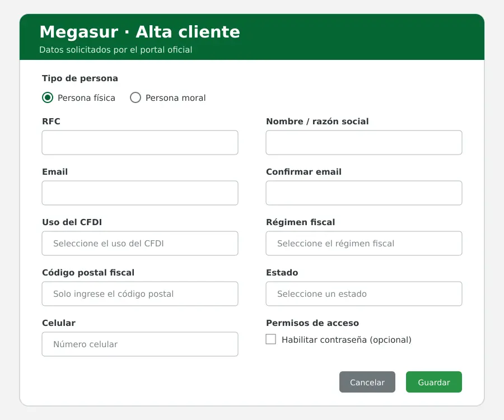Expand the Régimen fiscal selector
This screenshot has width=504, height=420.
pyautogui.click(x=364, y=244)
